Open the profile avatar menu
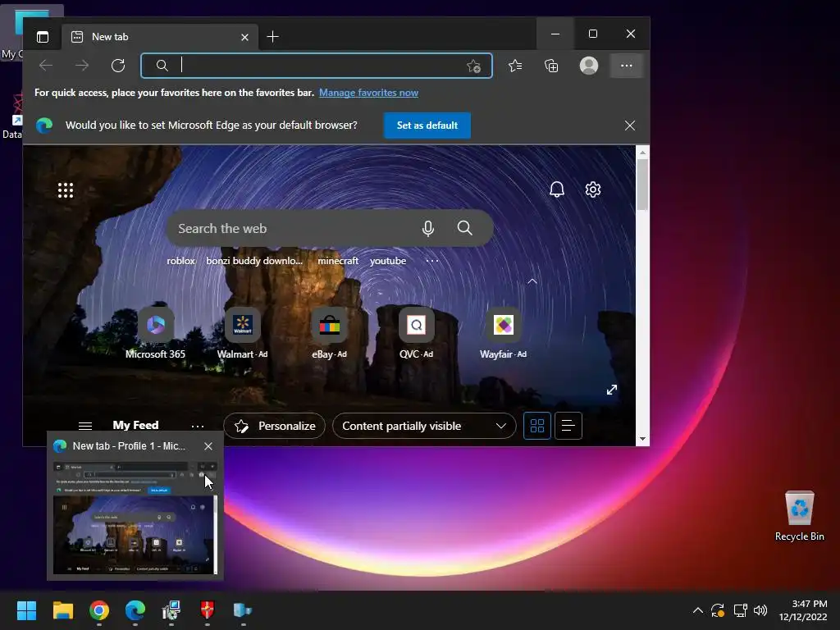840x630 pixels. click(x=589, y=66)
